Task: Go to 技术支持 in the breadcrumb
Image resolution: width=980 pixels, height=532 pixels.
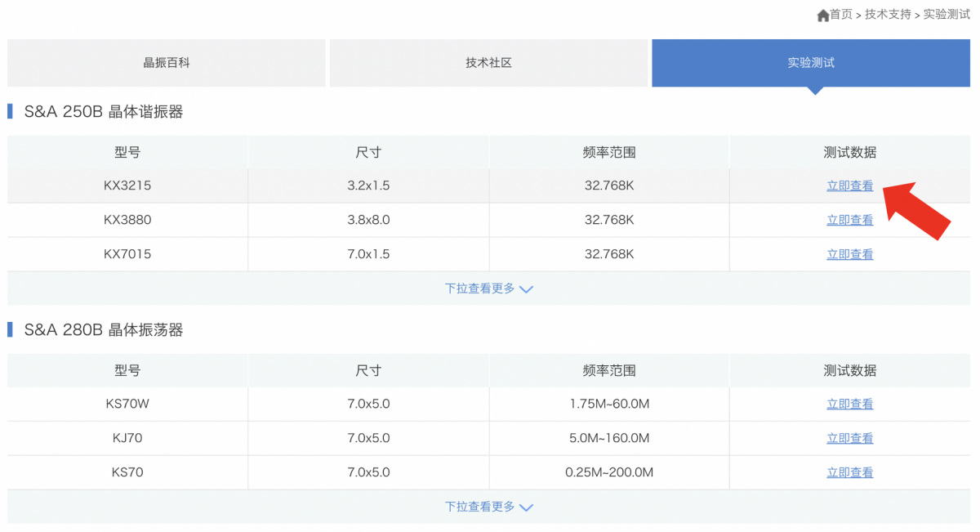Action: coord(888,15)
